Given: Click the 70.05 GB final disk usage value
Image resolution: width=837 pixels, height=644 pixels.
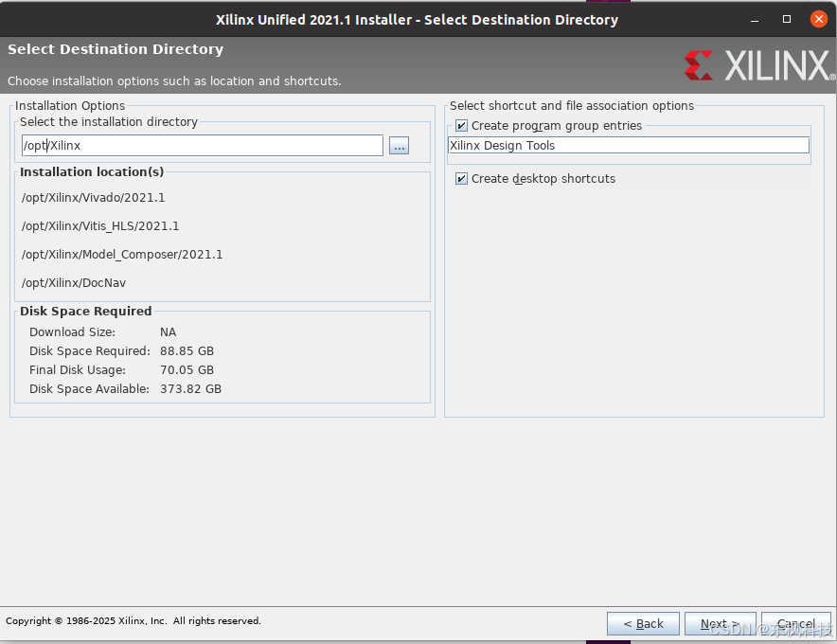Looking at the screenshot, I should (187, 370).
